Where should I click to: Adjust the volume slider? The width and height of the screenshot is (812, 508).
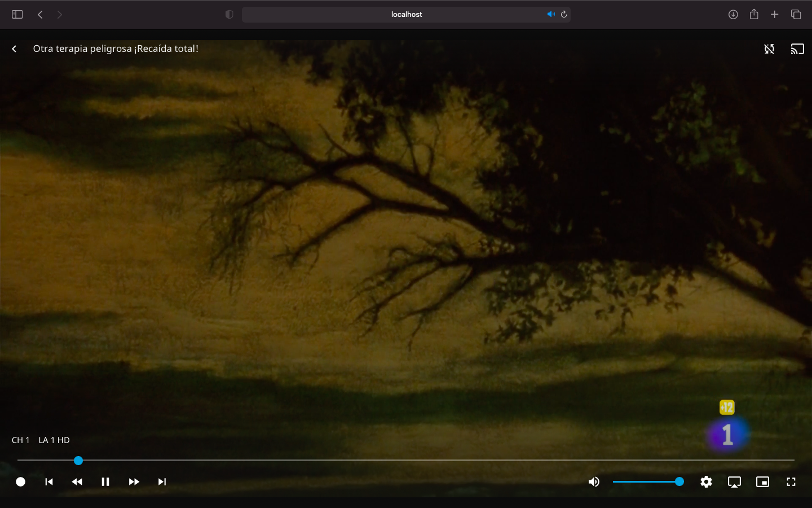tap(648, 481)
